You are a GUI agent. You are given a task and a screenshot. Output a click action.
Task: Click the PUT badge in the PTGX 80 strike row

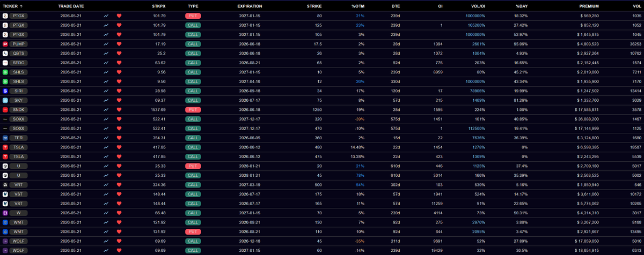pyautogui.click(x=193, y=16)
